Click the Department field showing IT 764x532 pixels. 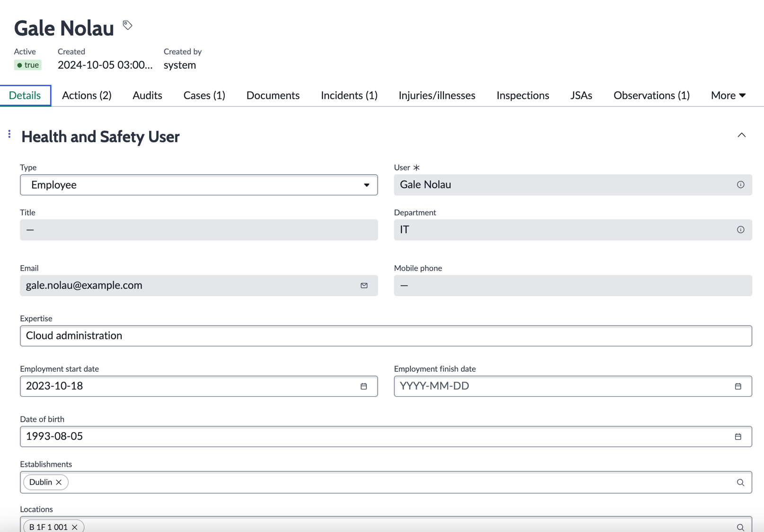coord(573,230)
